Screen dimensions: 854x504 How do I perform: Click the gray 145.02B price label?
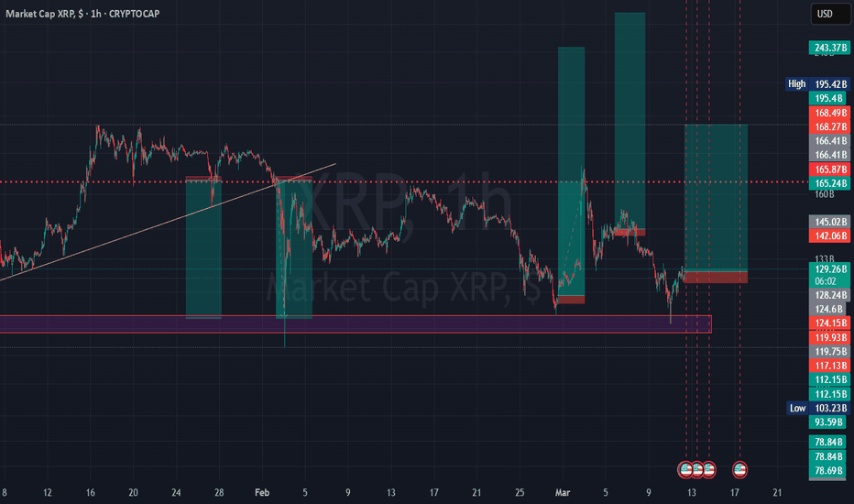830,222
